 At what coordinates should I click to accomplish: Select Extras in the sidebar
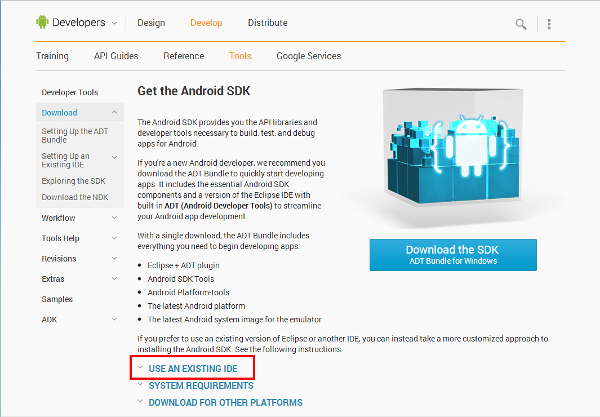click(x=53, y=279)
